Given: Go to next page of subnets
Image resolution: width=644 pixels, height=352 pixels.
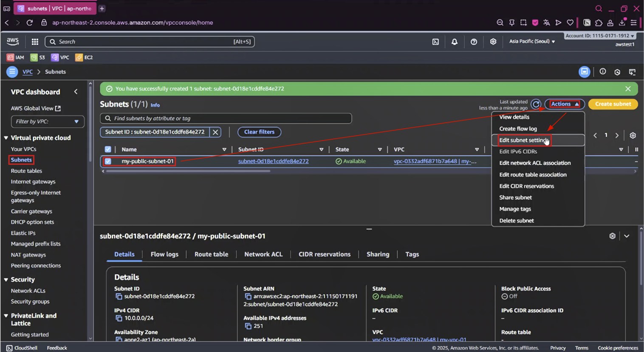Looking at the screenshot, I should [x=617, y=135].
